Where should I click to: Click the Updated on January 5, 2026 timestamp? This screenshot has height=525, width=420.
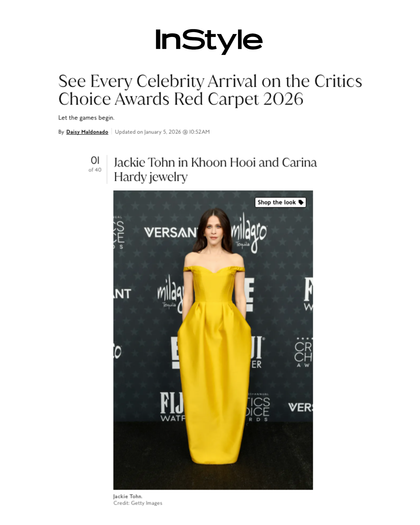162,132
